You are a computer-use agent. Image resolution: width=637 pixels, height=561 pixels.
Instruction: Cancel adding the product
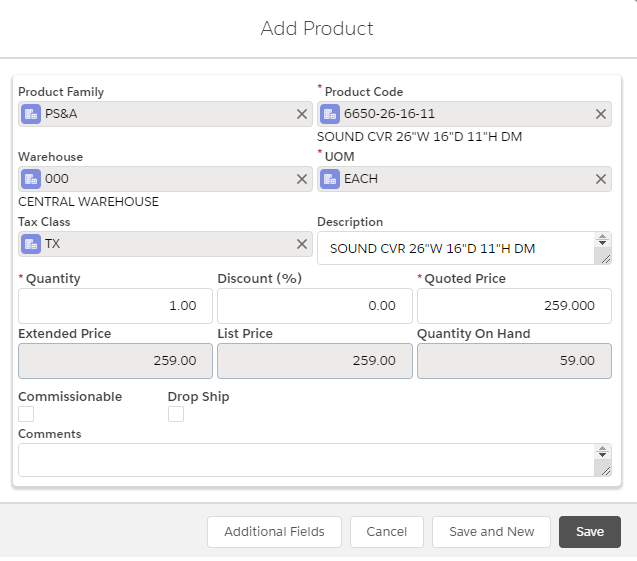[x=387, y=532]
